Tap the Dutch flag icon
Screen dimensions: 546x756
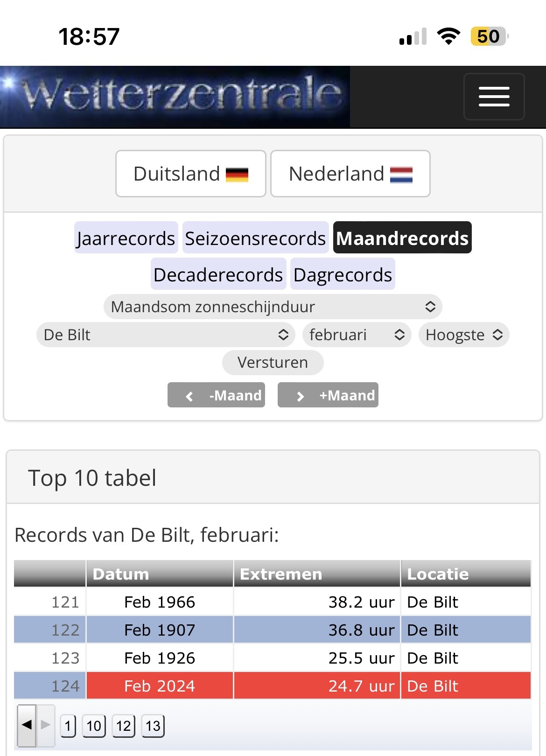(401, 175)
